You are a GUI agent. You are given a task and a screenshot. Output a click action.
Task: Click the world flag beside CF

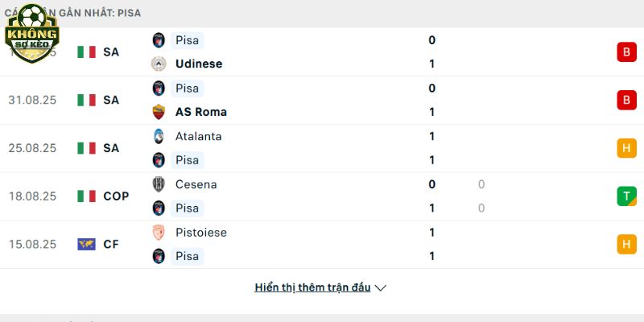click(x=86, y=245)
